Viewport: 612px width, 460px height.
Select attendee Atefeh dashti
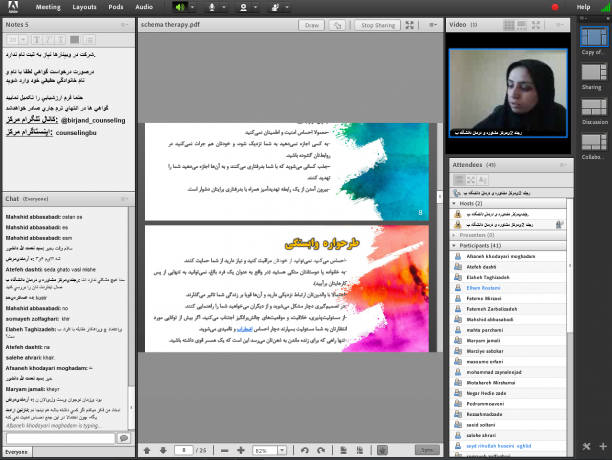(509, 267)
